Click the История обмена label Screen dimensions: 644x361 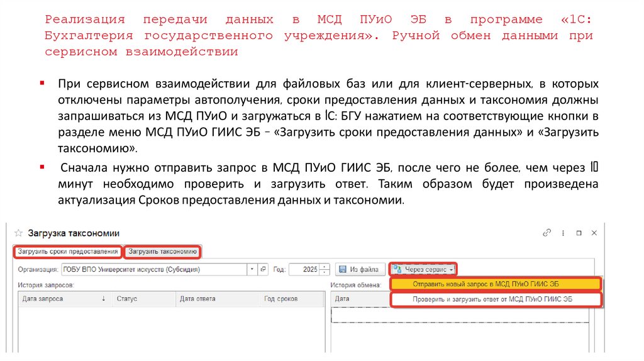(356, 285)
